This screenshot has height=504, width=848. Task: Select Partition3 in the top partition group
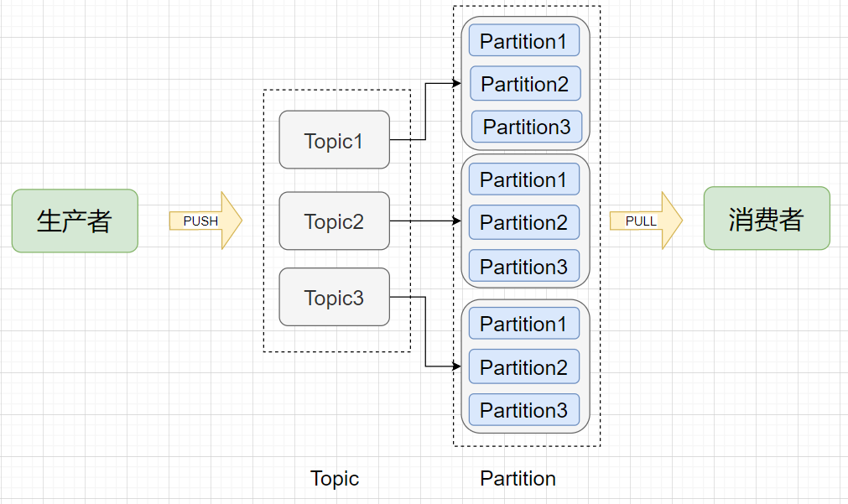click(x=526, y=127)
